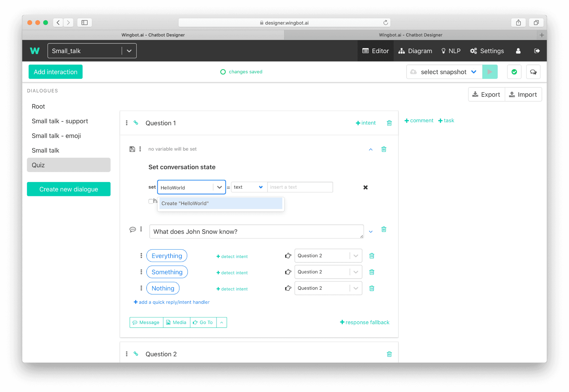The image size is (569, 392).
Task: Click response fallback link
Action: pyautogui.click(x=365, y=322)
